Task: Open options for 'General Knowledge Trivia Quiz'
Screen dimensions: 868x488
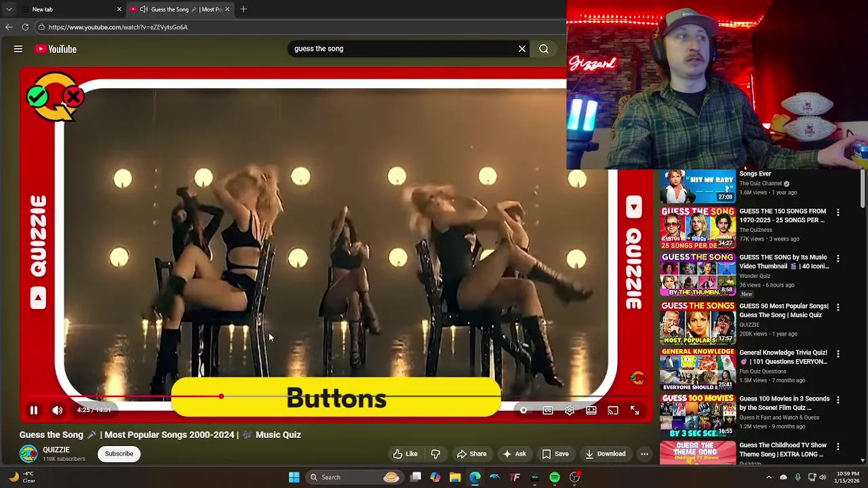Action: tap(838, 354)
